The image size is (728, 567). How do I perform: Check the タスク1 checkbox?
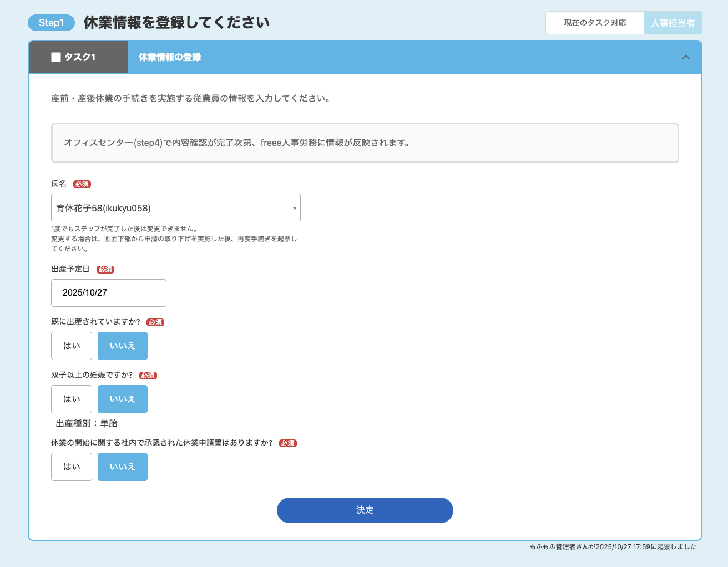pos(55,57)
